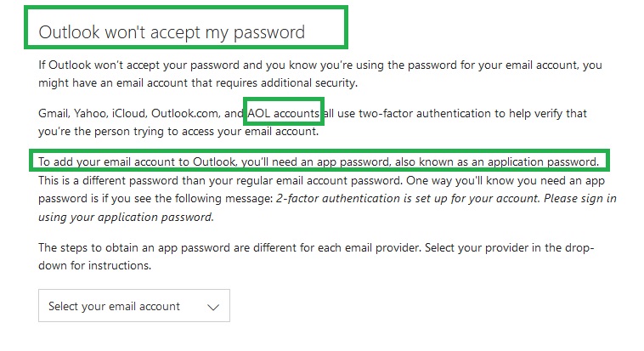
Task: Click the chevron arrow in the email account dropdown
Action: tap(213, 307)
